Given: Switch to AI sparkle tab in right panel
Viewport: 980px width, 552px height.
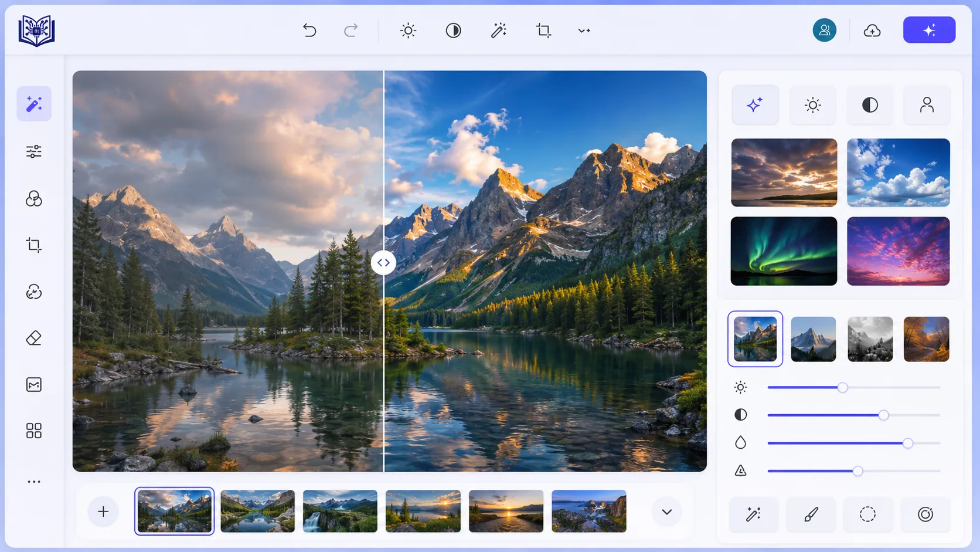Looking at the screenshot, I should pos(755,104).
